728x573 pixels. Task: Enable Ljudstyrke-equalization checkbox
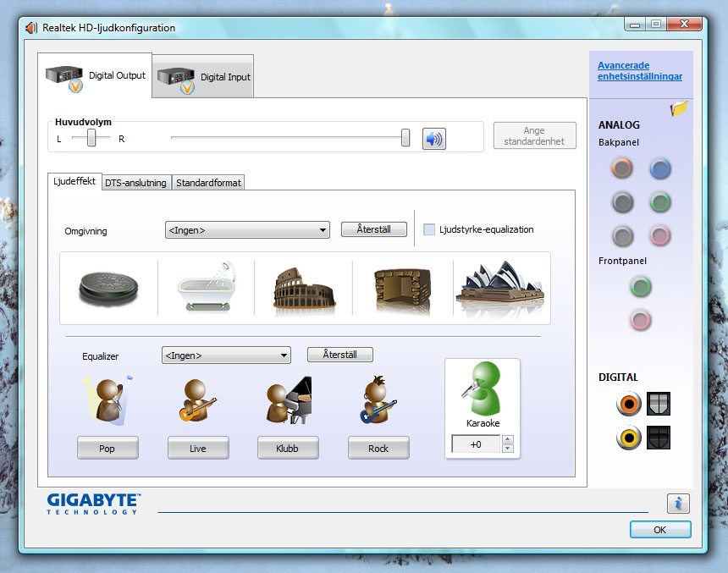(x=429, y=229)
